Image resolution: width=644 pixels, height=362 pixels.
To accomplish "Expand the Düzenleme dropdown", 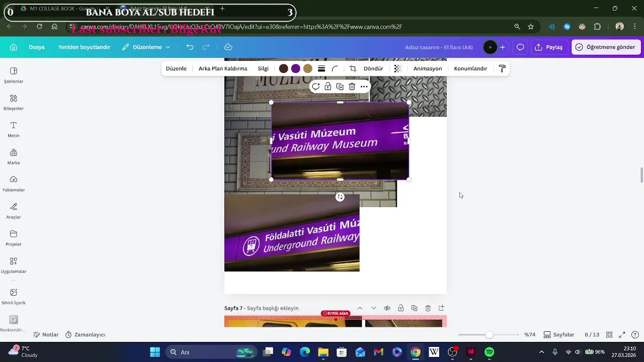I will point(146,47).
